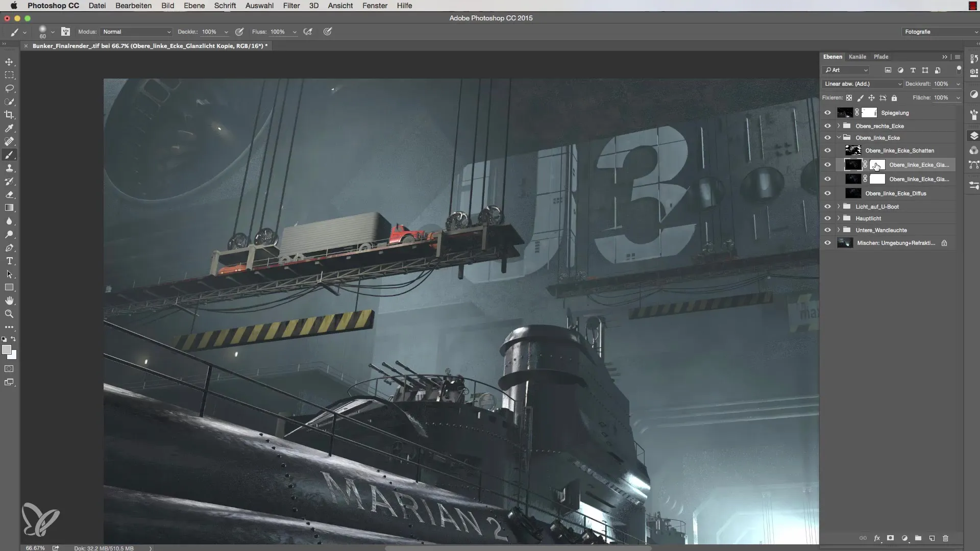The width and height of the screenshot is (980, 551).
Task: Hide the Obere_linke_Ecke_Diffus layer
Action: click(827, 193)
